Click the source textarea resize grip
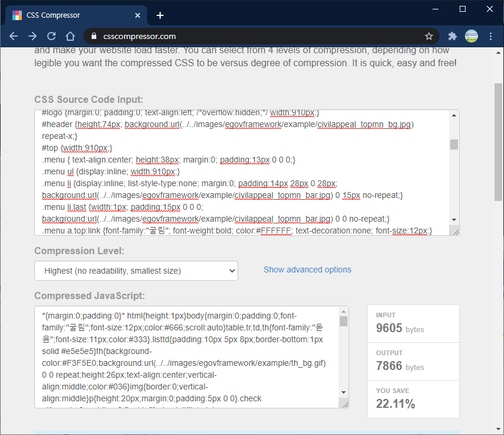 point(456,232)
